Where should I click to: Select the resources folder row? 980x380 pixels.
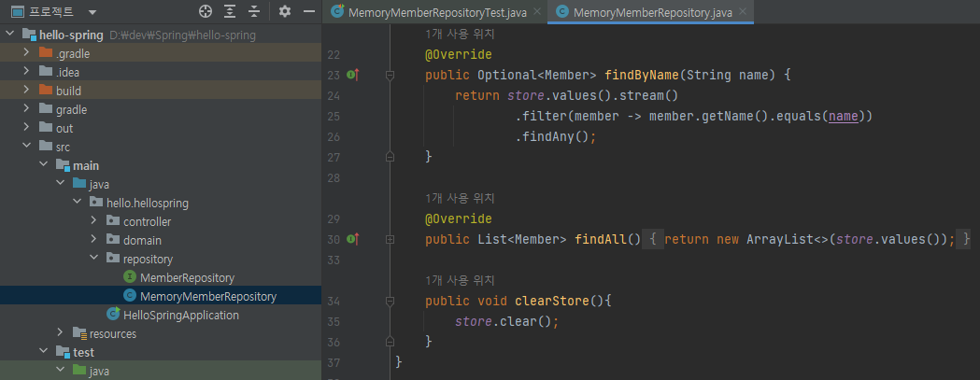click(x=161, y=333)
